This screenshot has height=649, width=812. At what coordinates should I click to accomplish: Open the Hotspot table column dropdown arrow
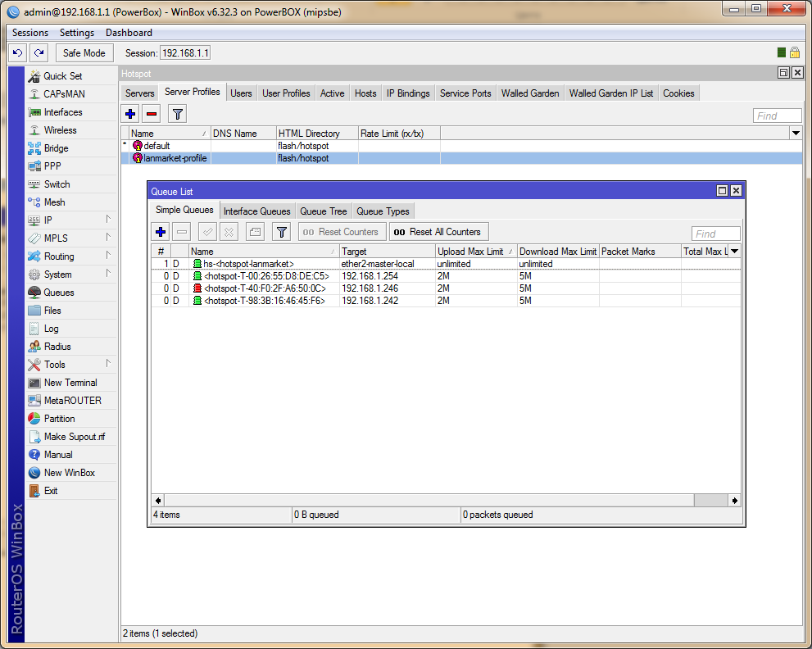tap(796, 133)
